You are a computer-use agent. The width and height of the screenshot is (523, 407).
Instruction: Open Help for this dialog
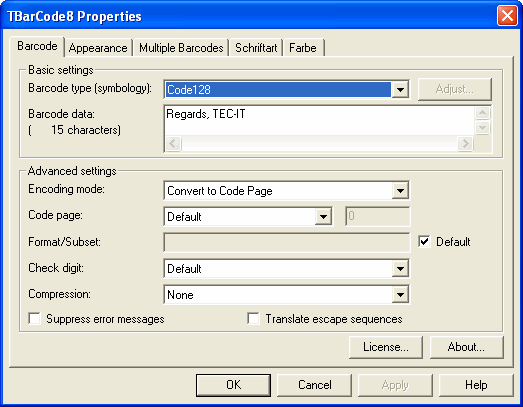pyautogui.click(x=476, y=385)
